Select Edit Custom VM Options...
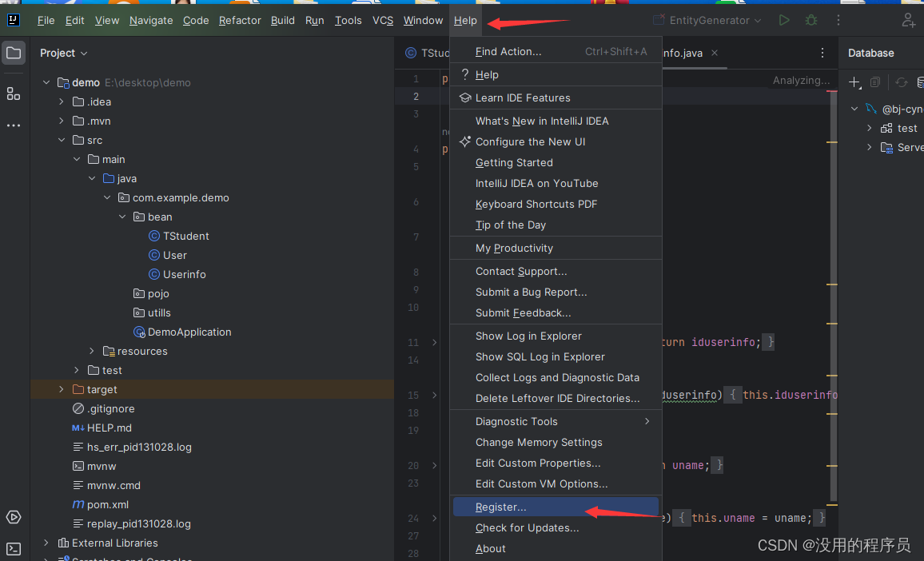Image resolution: width=924 pixels, height=561 pixels. pyautogui.click(x=556, y=483)
